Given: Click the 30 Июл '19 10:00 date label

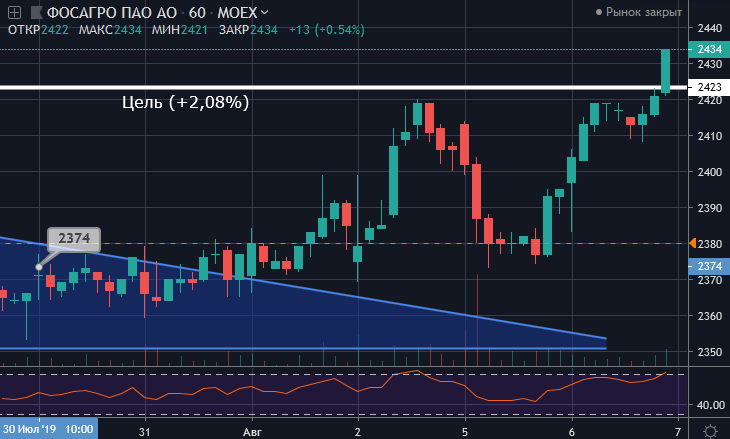Looking at the screenshot, I should (48, 429).
